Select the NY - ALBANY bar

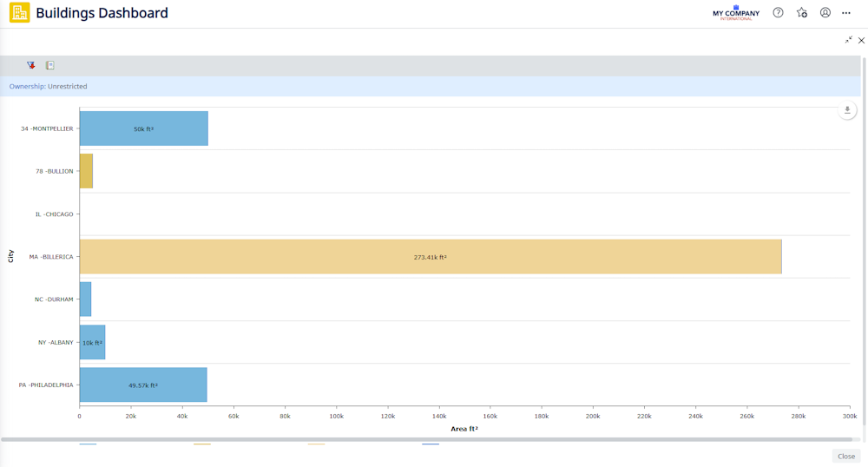pyautogui.click(x=93, y=342)
